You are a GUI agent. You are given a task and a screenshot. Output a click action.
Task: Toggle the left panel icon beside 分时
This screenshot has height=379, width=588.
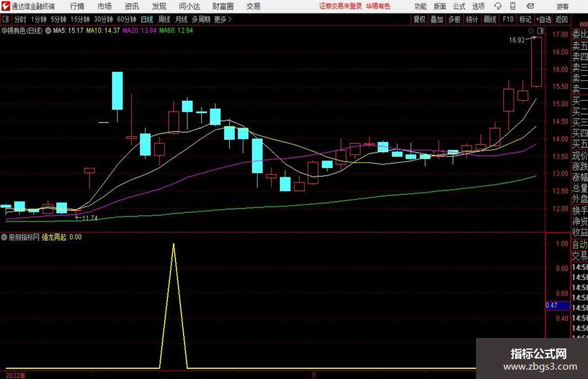click(x=5, y=19)
